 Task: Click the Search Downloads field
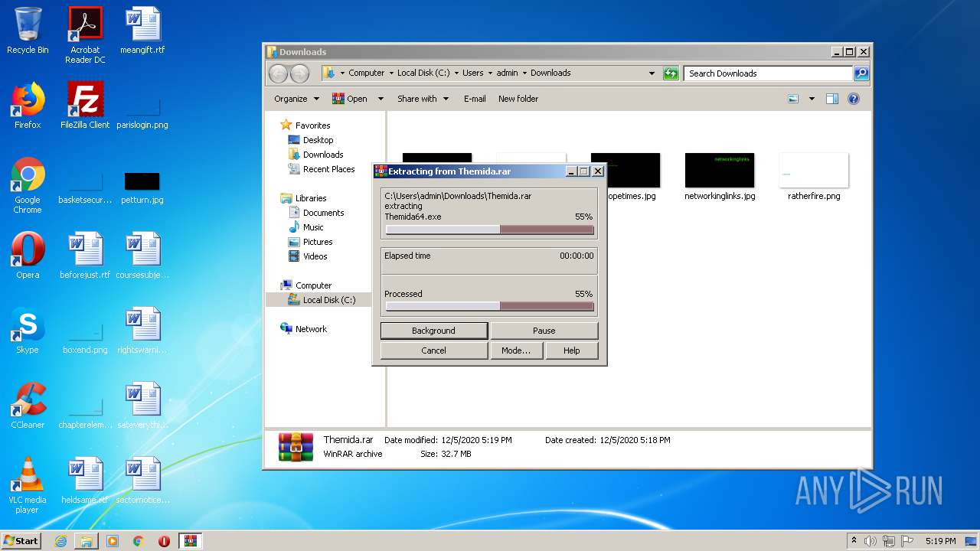point(768,73)
